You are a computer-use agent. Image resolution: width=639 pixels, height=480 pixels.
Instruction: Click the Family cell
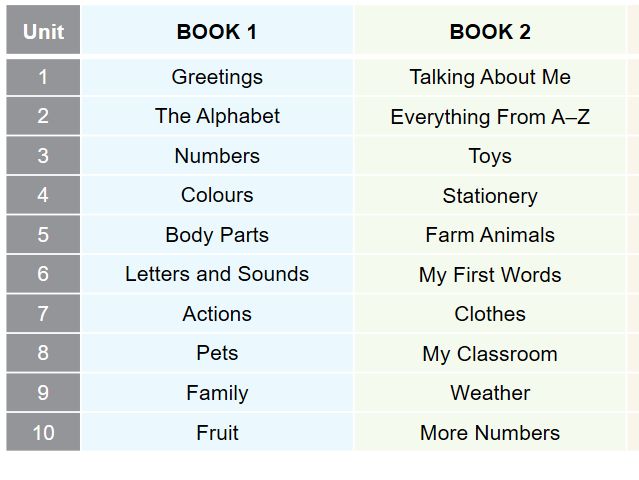click(x=217, y=393)
